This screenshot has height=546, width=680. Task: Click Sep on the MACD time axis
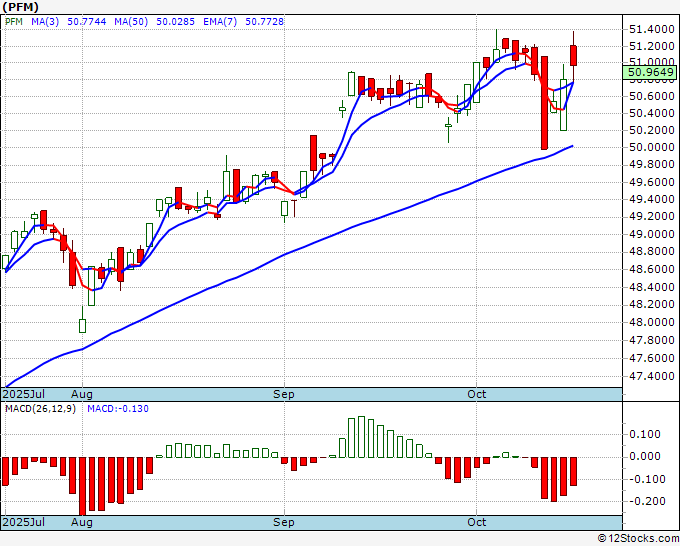click(284, 522)
